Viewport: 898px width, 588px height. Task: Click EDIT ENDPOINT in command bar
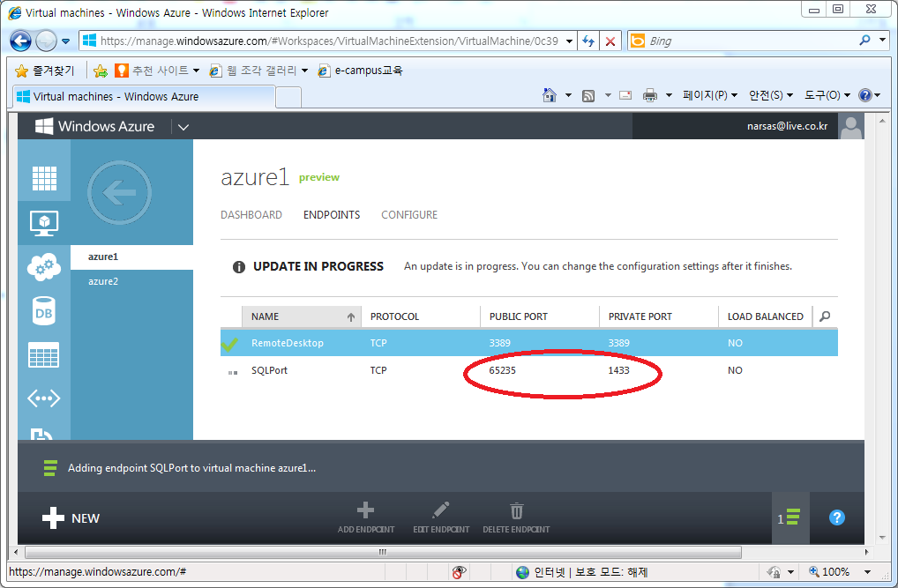pyautogui.click(x=441, y=518)
